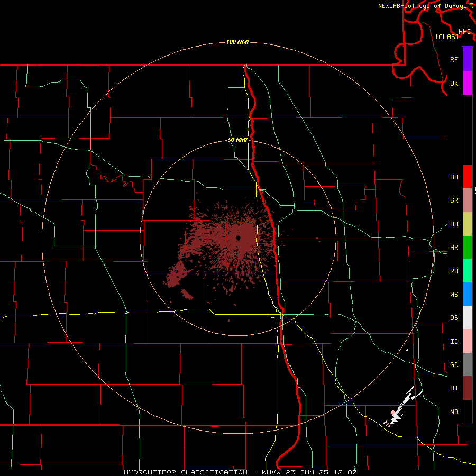The width and height of the screenshot is (476, 476).
Task: Click the GR legend label
Action: (454, 200)
